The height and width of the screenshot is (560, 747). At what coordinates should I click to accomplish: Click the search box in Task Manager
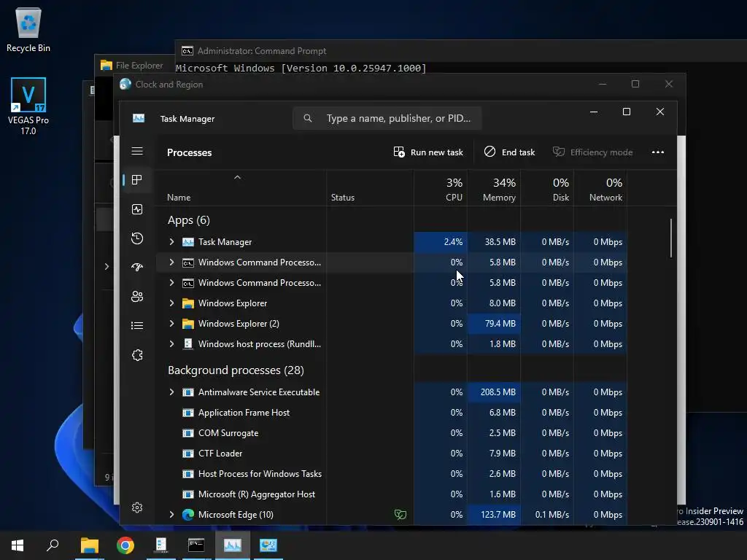[x=387, y=118]
